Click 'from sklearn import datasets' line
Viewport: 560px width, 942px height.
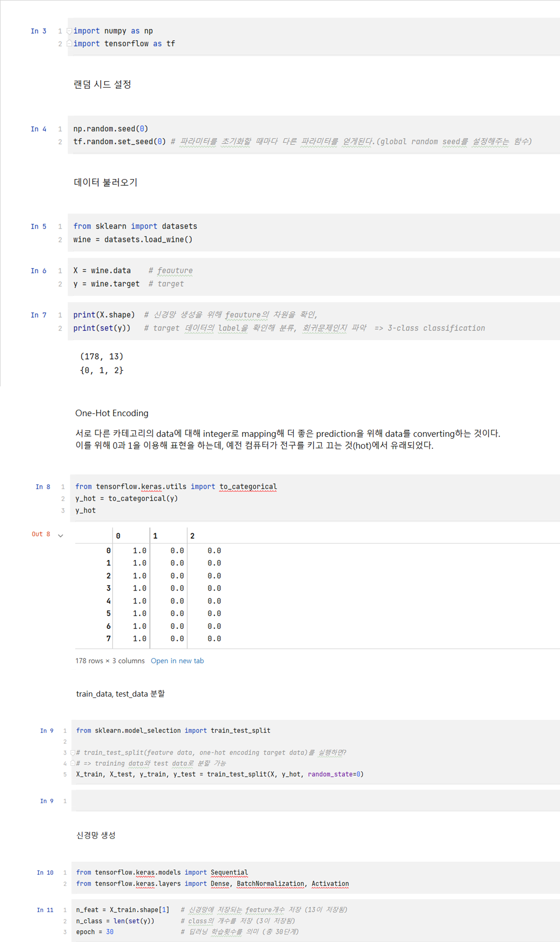pos(135,227)
